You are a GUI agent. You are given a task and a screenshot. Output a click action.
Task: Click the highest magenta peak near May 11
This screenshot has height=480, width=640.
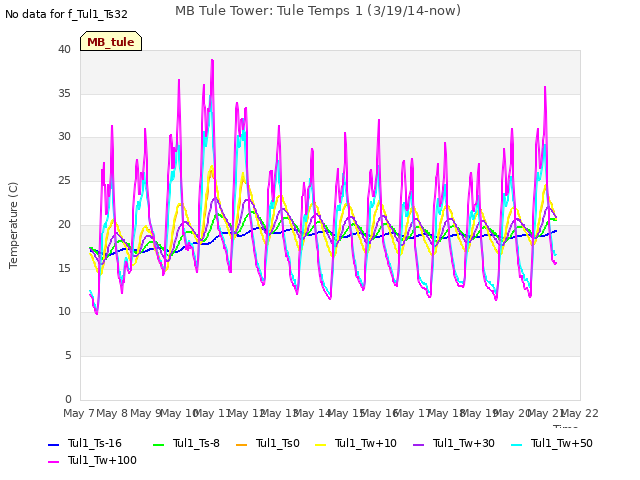pyautogui.click(x=212, y=60)
